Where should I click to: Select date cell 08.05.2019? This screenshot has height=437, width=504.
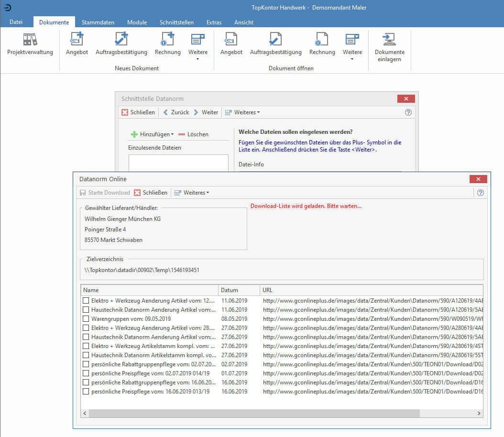(x=234, y=319)
